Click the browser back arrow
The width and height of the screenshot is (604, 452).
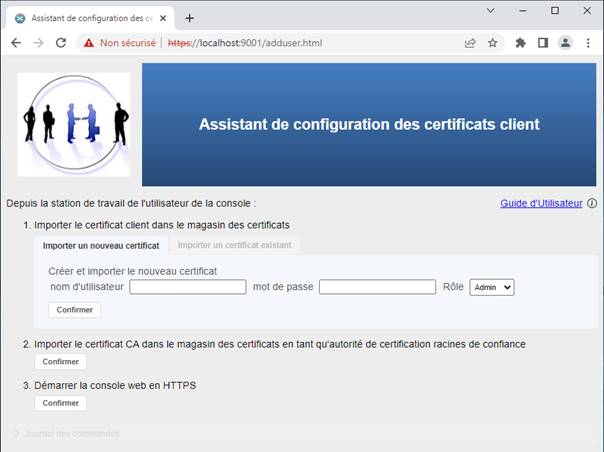(16, 43)
